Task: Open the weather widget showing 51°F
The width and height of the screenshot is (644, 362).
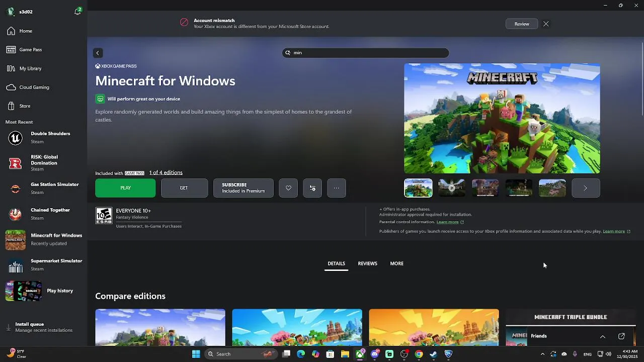Action: (x=17, y=354)
